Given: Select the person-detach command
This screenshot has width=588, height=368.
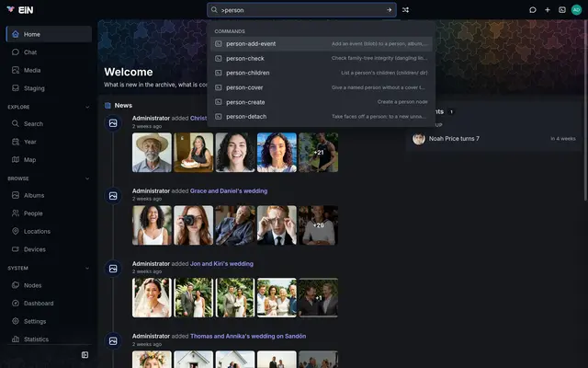Looking at the screenshot, I should [x=321, y=117].
